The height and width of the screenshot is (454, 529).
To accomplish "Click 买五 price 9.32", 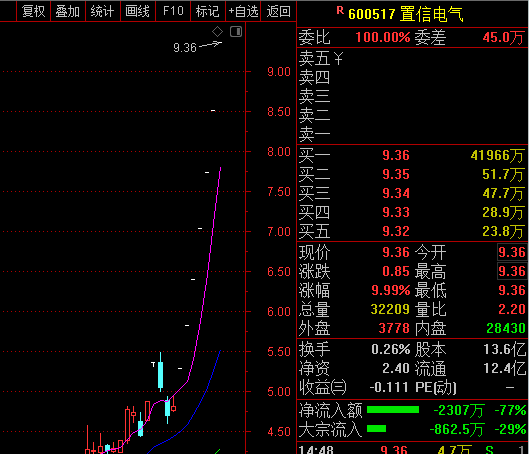I will (x=396, y=231).
